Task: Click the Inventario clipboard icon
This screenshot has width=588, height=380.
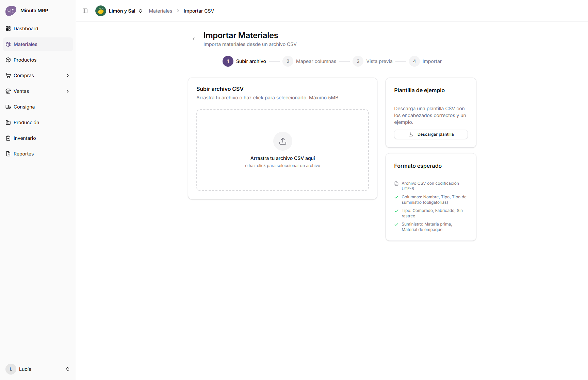Action: tap(8, 138)
